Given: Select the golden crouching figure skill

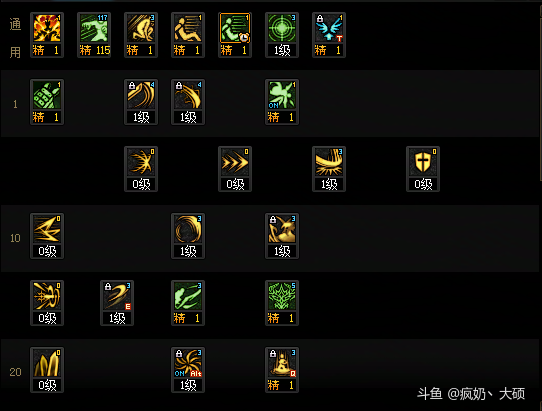Looking at the screenshot, I should pyautogui.click(x=141, y=35).
